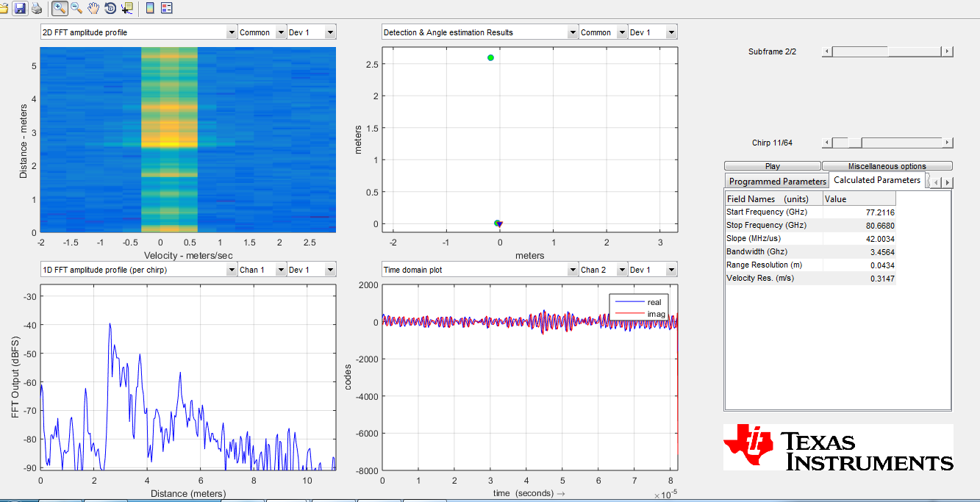Open the Common dropdown above the detection results plot

tap(604, 32)
